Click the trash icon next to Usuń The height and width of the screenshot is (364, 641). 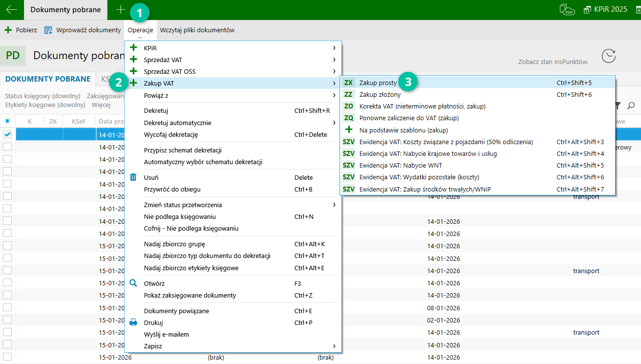[x=133, y=177]
